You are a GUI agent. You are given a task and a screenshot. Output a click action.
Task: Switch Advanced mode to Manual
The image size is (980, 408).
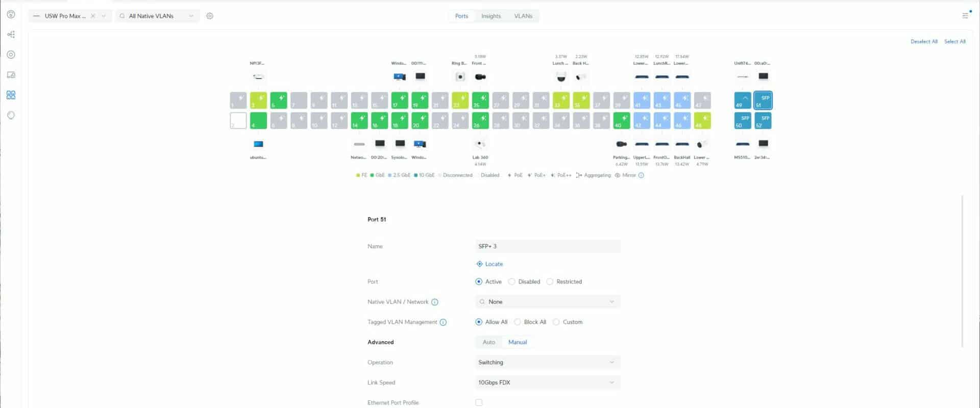point(518,342)
